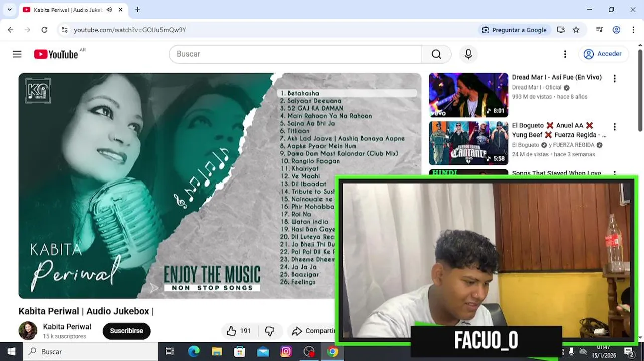Expand the tab search dropdown arrow
This screenshot has width=644, height=361.
click(9, 10)
